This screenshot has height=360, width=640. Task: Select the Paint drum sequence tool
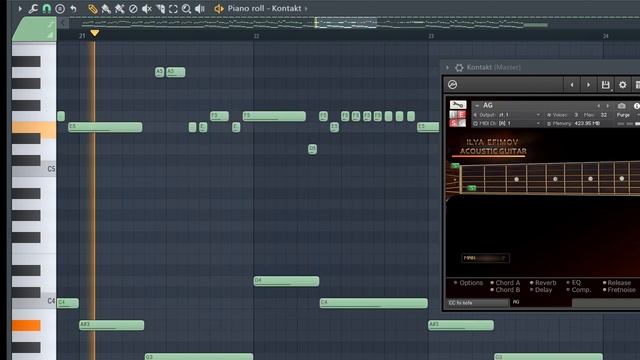click(119, 8)
